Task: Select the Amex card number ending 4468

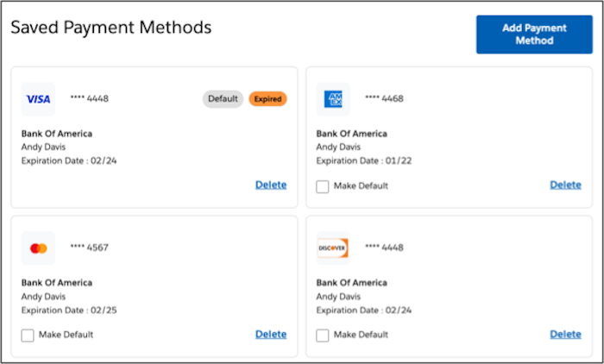Action: point(384,99)
